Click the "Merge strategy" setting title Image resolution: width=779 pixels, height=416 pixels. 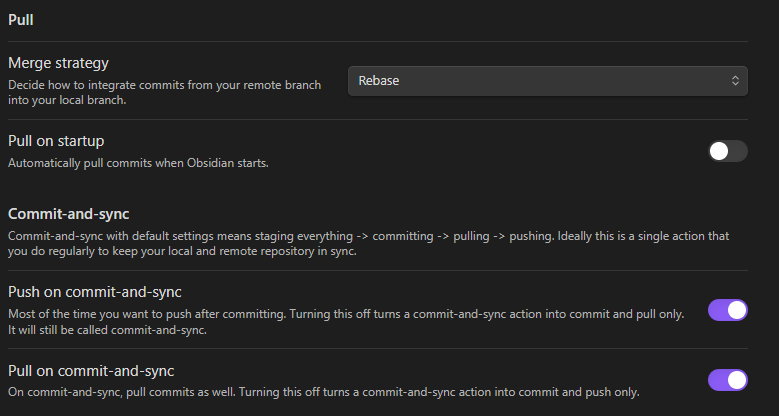[58, 63]
